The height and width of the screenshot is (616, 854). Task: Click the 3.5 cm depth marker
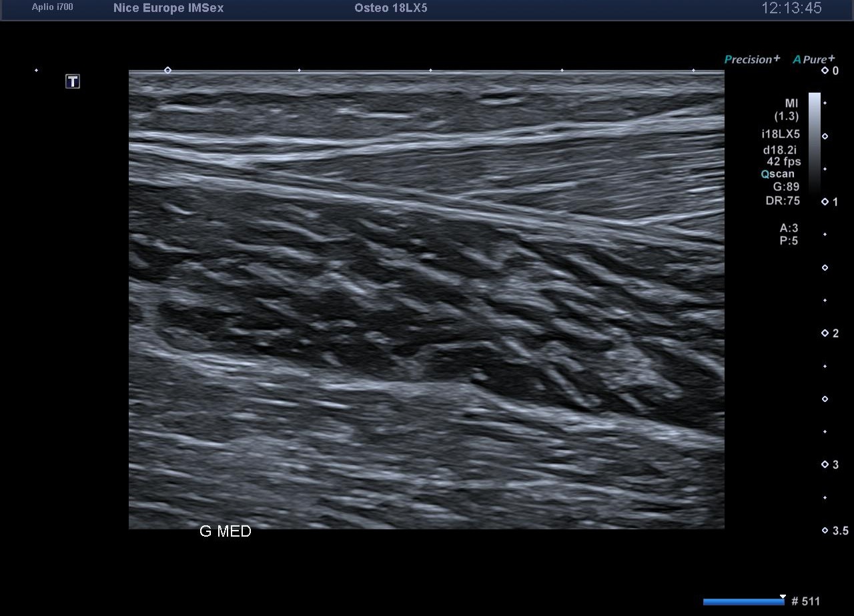pos(834,531)
